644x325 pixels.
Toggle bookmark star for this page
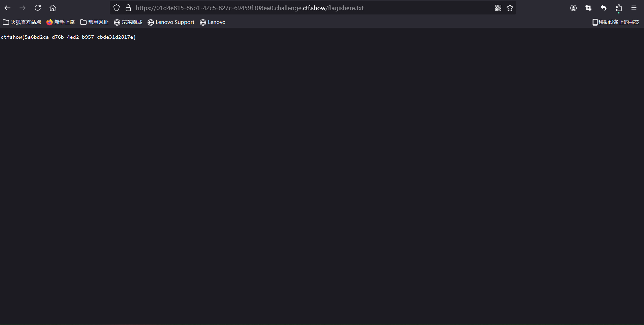point(510,8)
